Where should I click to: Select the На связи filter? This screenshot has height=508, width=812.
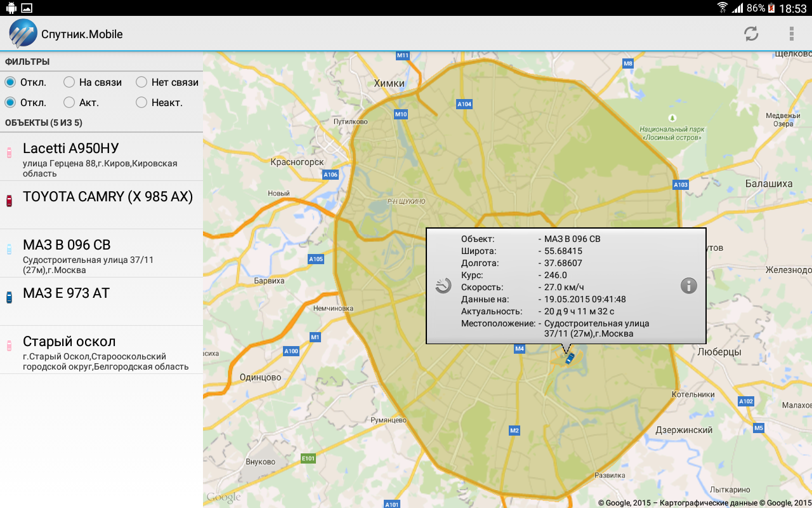pyautogui.click(x=93, y=82)
